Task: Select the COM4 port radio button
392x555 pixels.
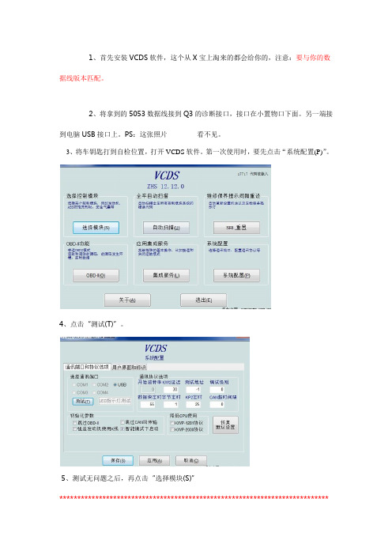Action: pyautogui.click(x=95, y=393)
